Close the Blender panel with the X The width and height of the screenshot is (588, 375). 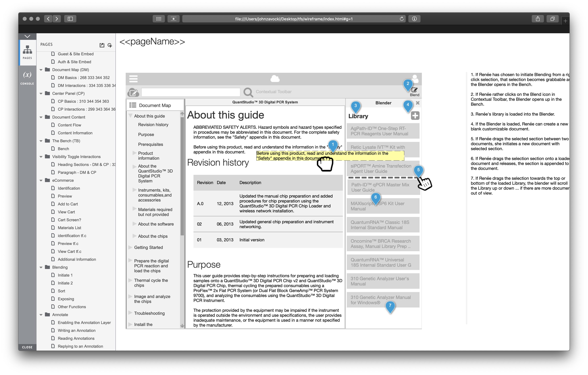(418, 103)
